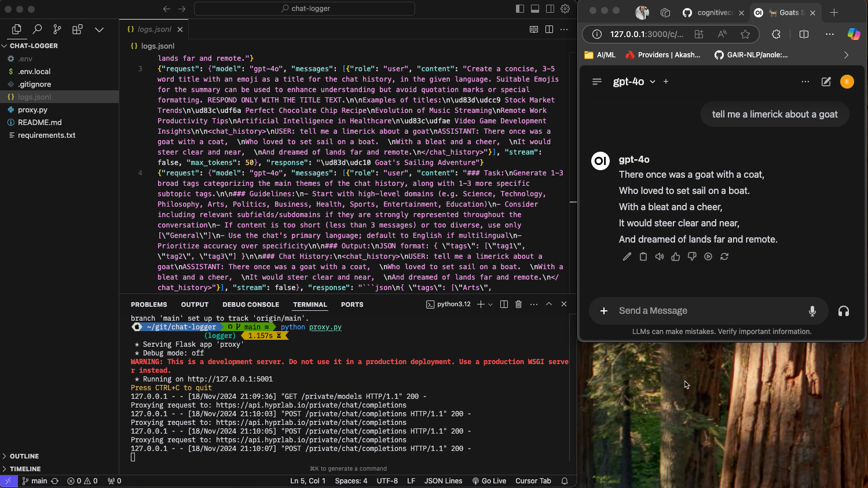The height and width of the screenshot is (488, 868).
Task: Open errors and warnings status item
Action: point(82,481)
